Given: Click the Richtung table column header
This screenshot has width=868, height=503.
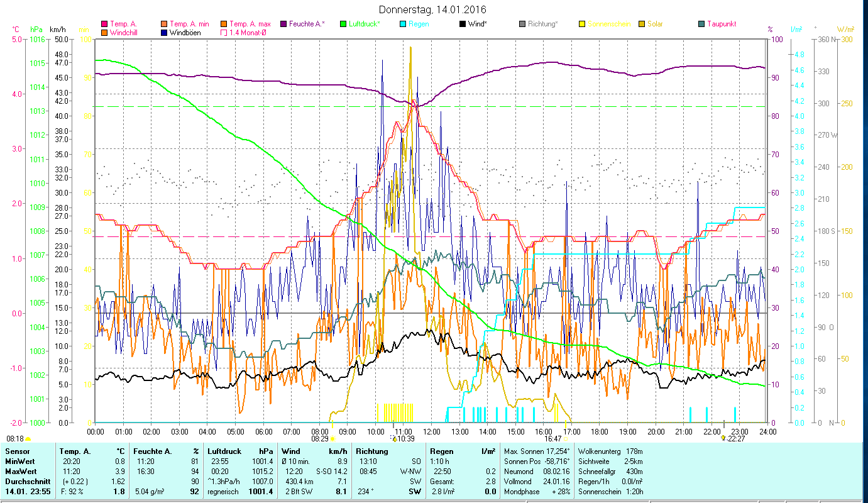Looking at the screenshot, I should [372, 451].
